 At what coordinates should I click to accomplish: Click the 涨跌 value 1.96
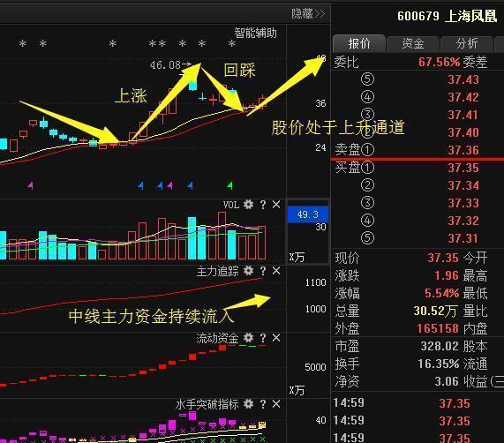click(447, 275)
